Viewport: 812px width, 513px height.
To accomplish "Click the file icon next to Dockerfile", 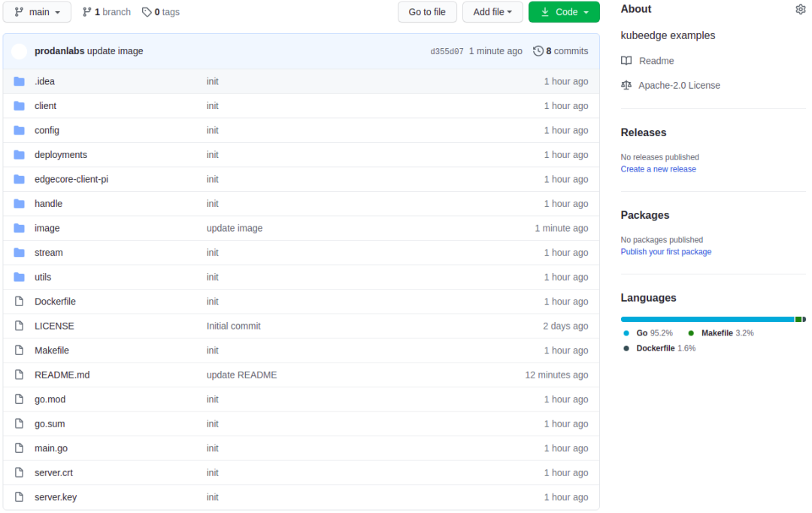I will click(x=20, y=302).
